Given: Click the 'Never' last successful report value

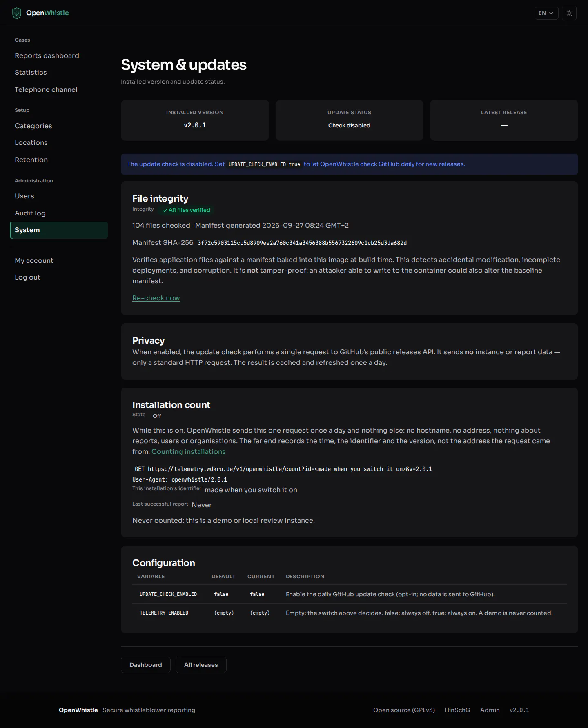Looking at the screenshot, I should tap(202, 505).
